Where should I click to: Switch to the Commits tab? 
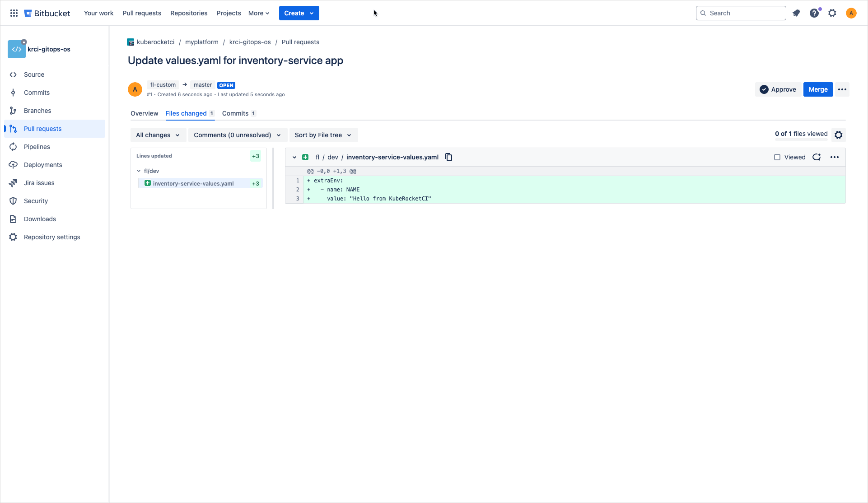(x=235, y=113)
